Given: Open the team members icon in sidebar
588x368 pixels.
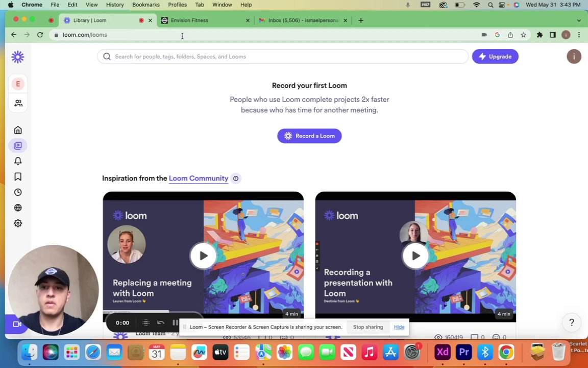Looking at the screenshot, I should click(18, 103).
